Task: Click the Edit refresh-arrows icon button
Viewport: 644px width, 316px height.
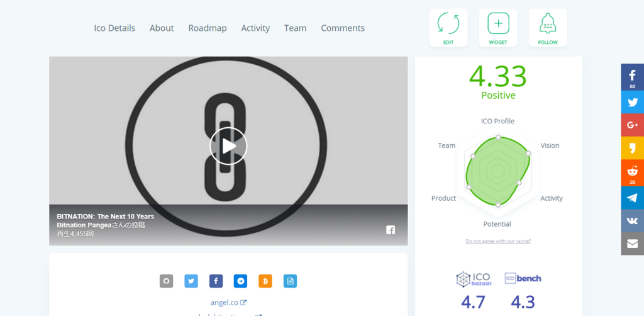Action: click(x=448, y=28)
